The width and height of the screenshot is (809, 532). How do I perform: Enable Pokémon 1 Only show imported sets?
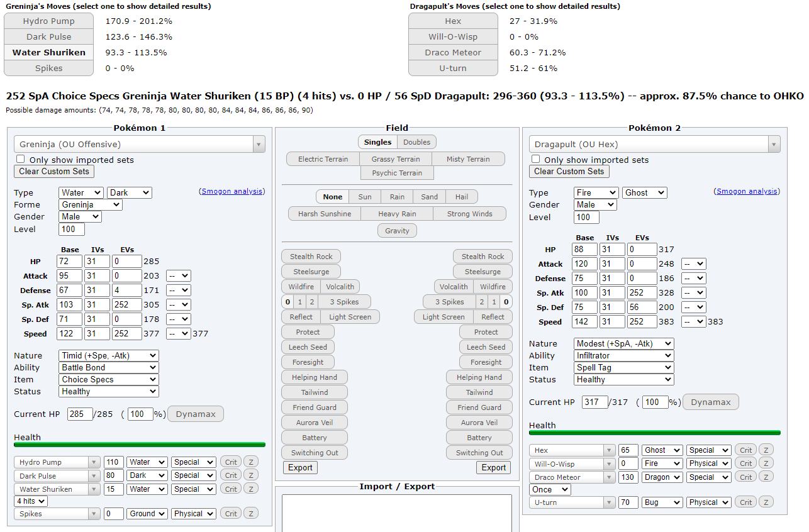[21, 159]
